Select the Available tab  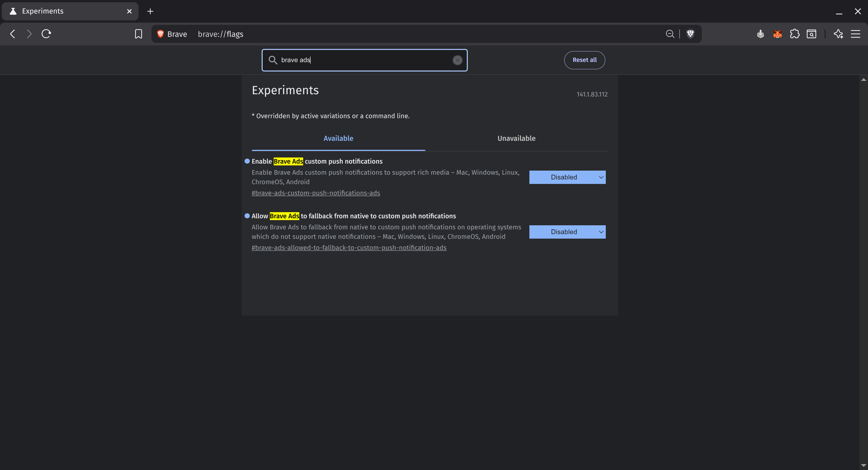point(338,139)
